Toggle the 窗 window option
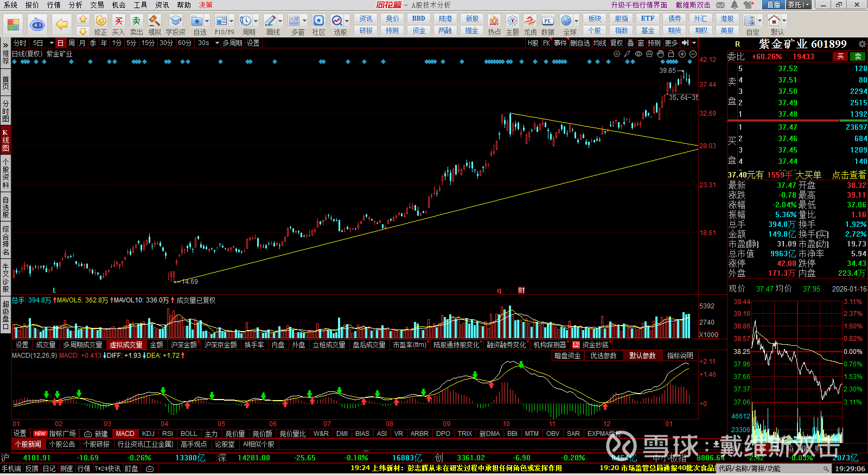Screen dimensions: 868x475 click(x=641, y=43)
